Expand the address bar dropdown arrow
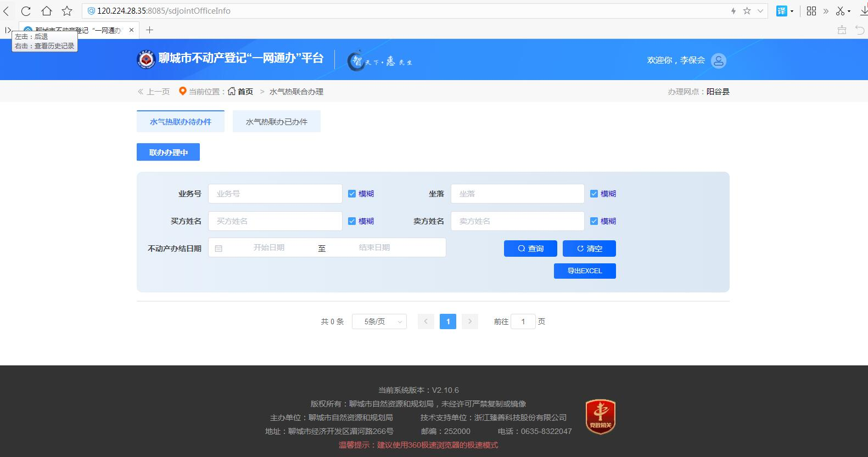868x457 pixels. click(760, 11)
